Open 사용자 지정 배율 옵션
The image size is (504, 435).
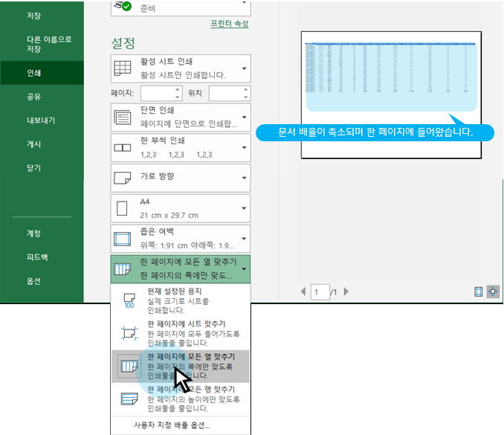click(172, 425)
